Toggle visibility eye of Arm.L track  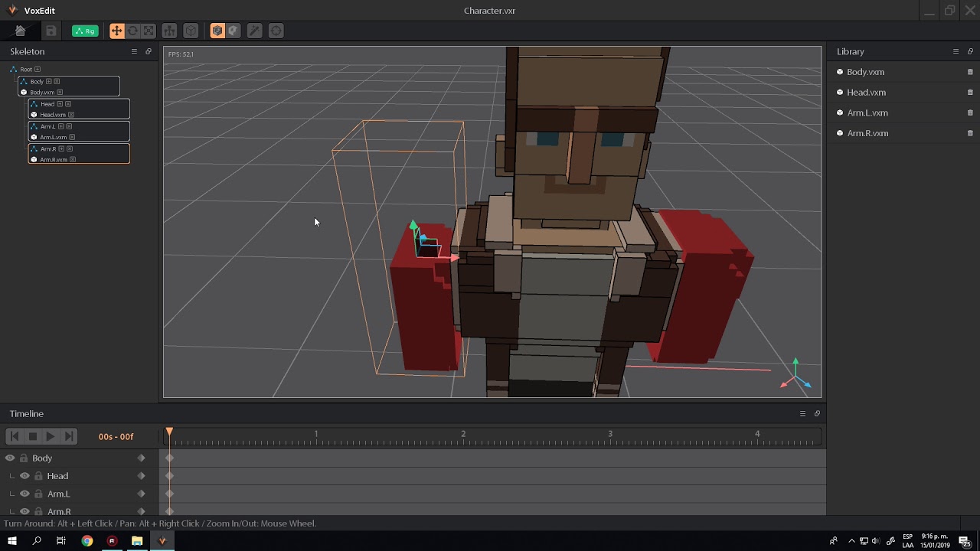coord(24,494)
